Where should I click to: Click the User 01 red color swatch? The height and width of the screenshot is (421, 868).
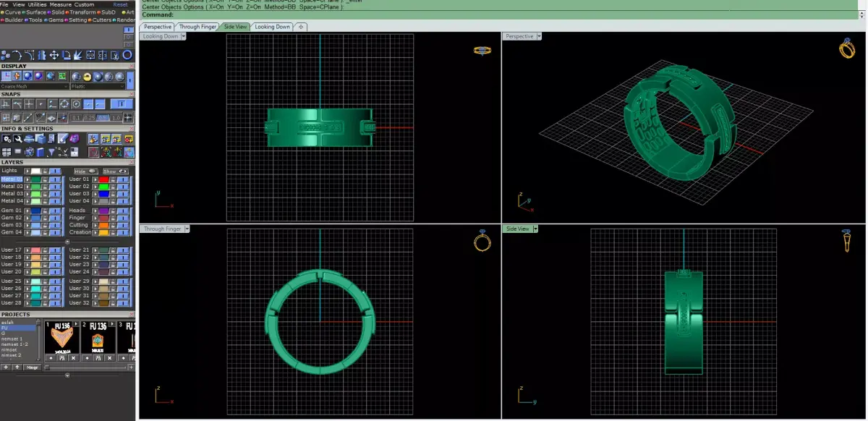pos(103,179)
